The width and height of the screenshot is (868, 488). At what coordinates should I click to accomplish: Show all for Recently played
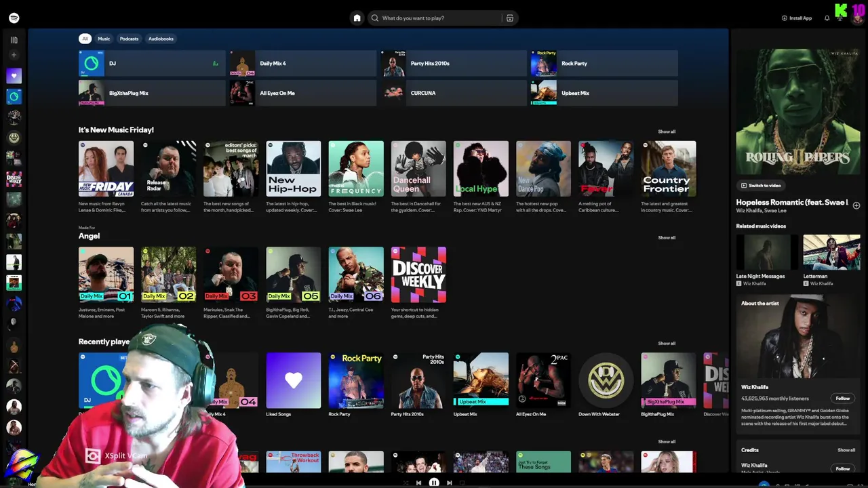pos(667,344)
